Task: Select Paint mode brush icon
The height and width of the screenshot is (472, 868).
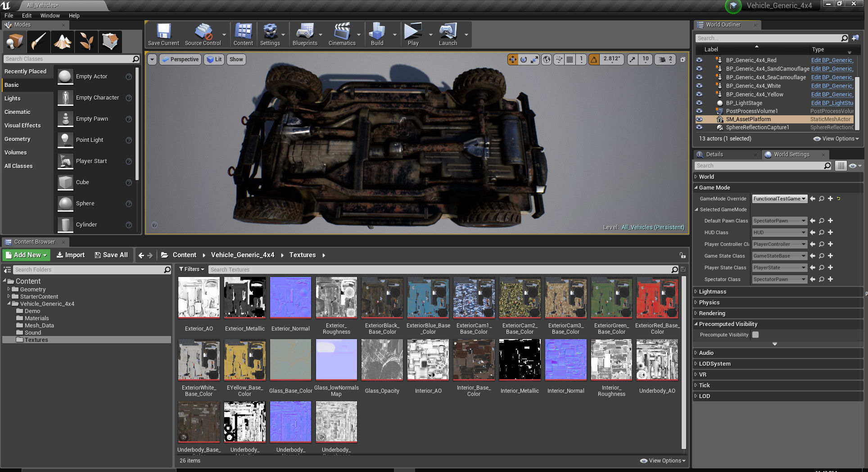Action: [38, 41]
